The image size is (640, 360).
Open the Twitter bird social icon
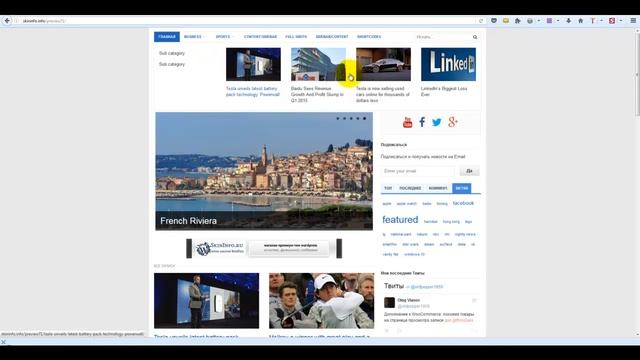click(x=437, y=122)
